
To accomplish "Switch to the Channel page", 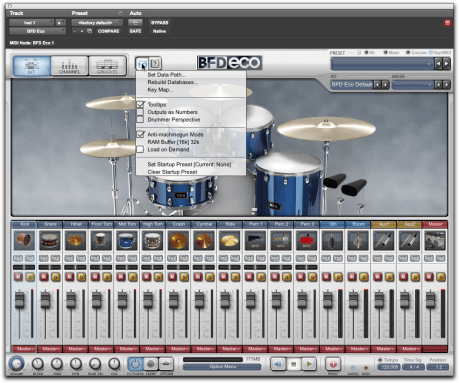I will 69,66.
